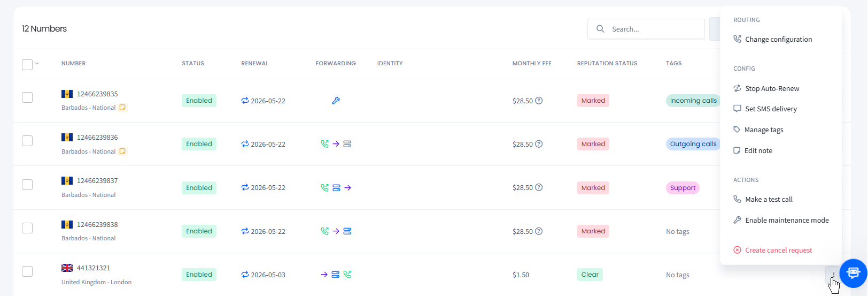Click the forwarding icons for 441321321
Viewport: 868px width, 296px height.
click(336, 275)
